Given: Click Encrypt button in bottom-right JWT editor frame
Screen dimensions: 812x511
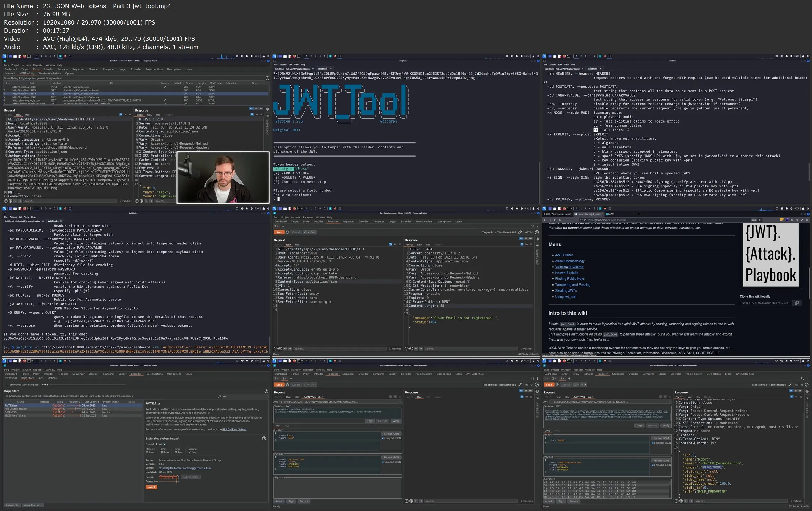Looking at the screenshot, I should 573,501.
